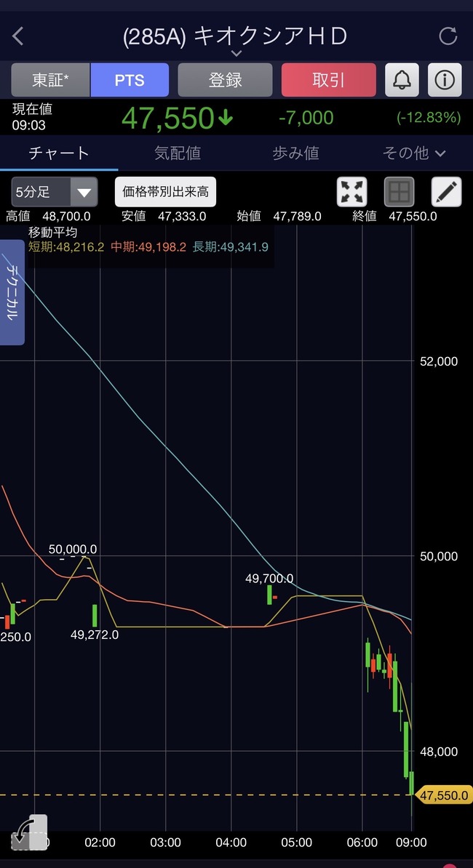Select the pencil drawing tool
Screen dimensions: 473x868
[x=446, y=192]
